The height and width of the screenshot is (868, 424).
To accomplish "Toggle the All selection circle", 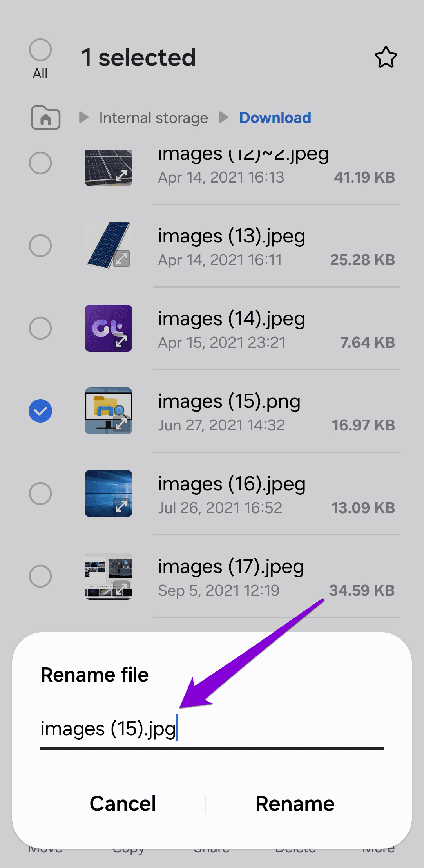I will [x=40, y=50].
